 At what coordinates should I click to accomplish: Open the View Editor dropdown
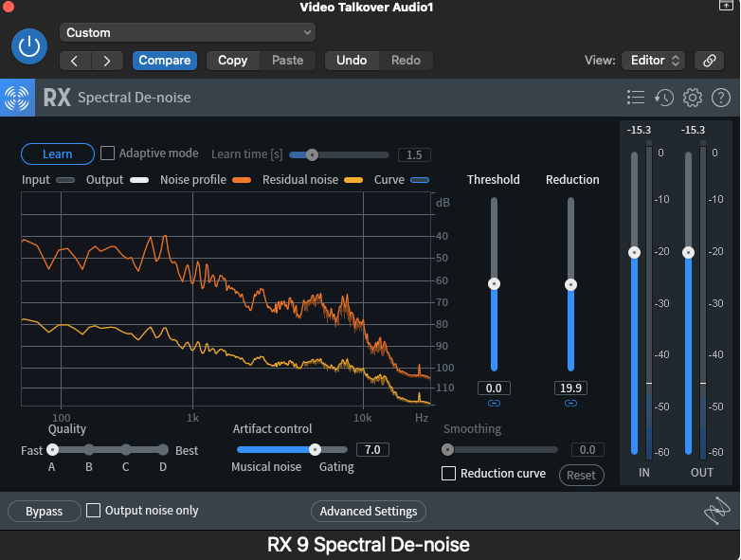coord(653,61)
